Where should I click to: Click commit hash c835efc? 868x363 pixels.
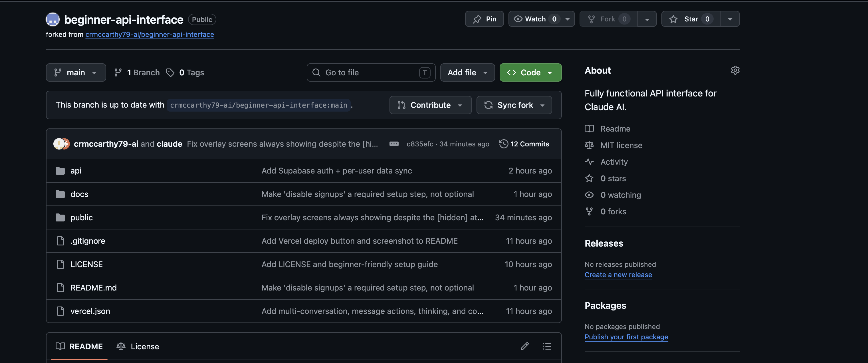coord(420,144)
